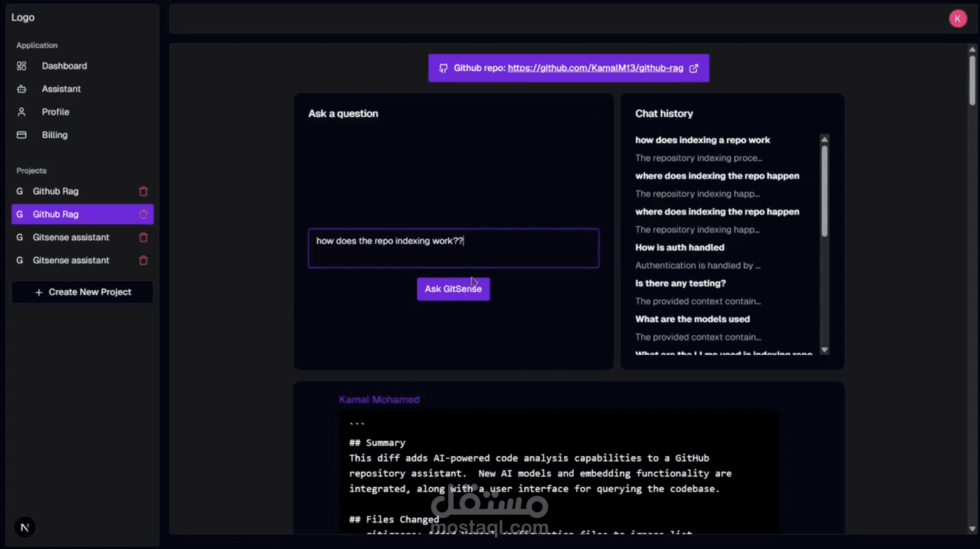Click the Kamal Mohamed commit author name
The width and height of the screenshot is (980, 549).
click(379, 400)
